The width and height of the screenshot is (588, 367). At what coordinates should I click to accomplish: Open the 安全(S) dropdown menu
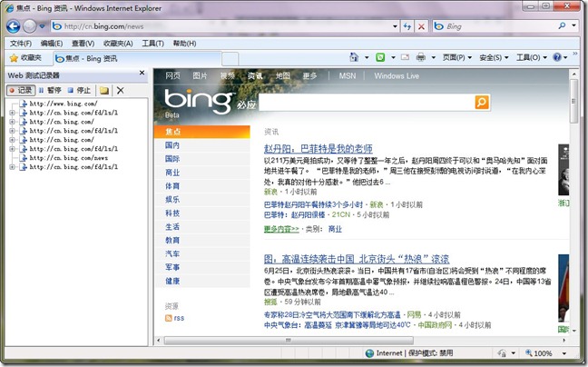(x=494, y=57)
